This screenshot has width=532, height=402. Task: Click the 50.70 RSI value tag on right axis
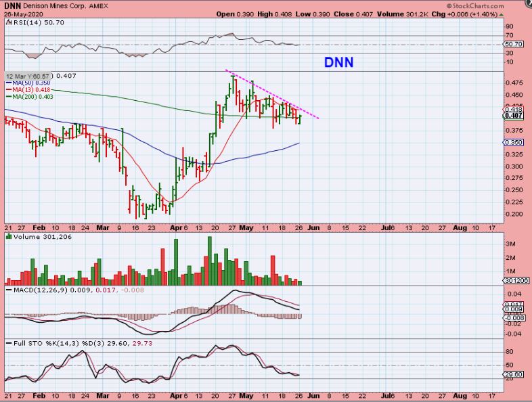pyautogui.click(x=513, y=44)
